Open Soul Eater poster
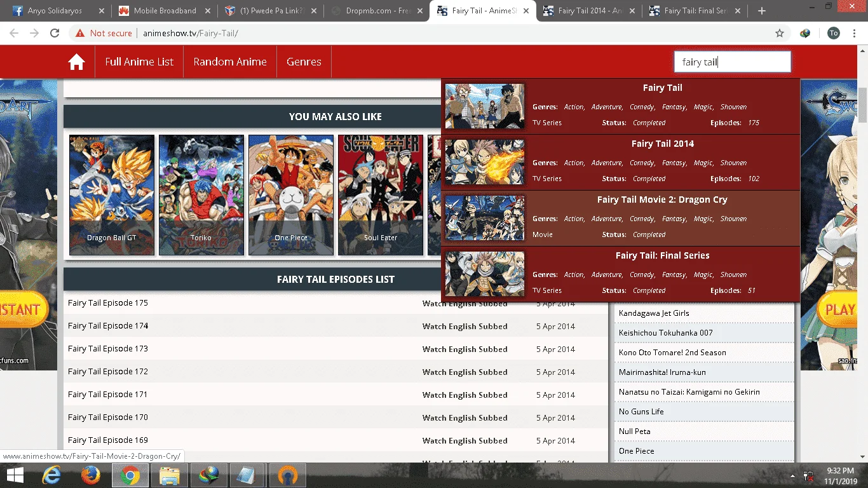868x488 pixels. coord(381,194)
